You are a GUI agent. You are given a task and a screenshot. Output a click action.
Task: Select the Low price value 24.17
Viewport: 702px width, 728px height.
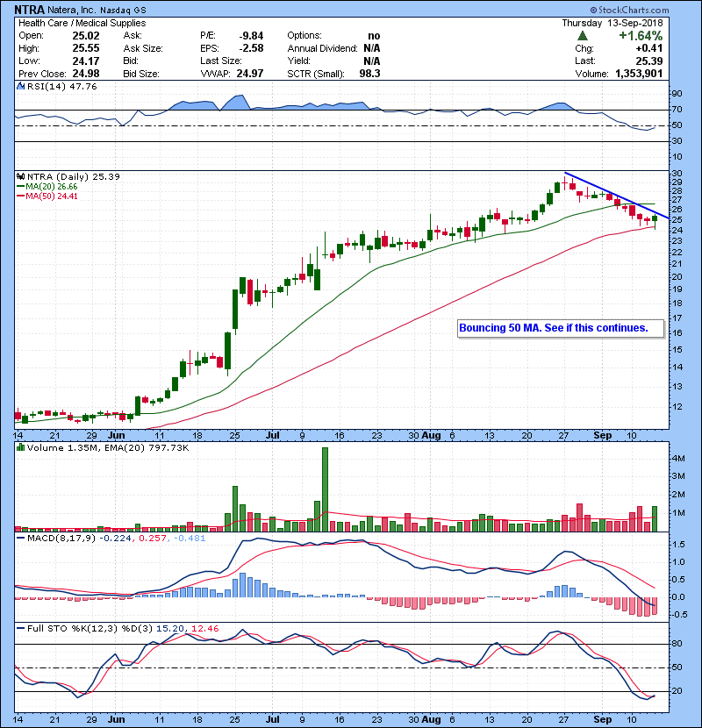86,61
